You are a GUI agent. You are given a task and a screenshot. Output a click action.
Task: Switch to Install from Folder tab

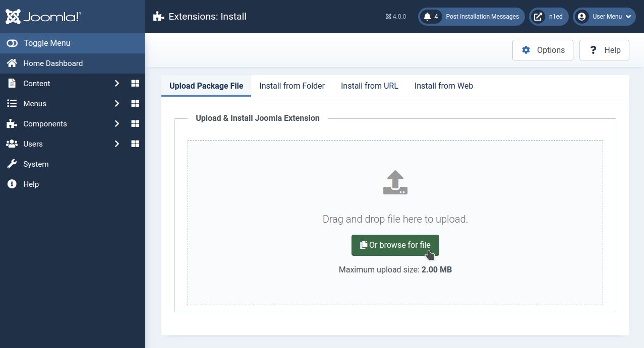point(292,86)
